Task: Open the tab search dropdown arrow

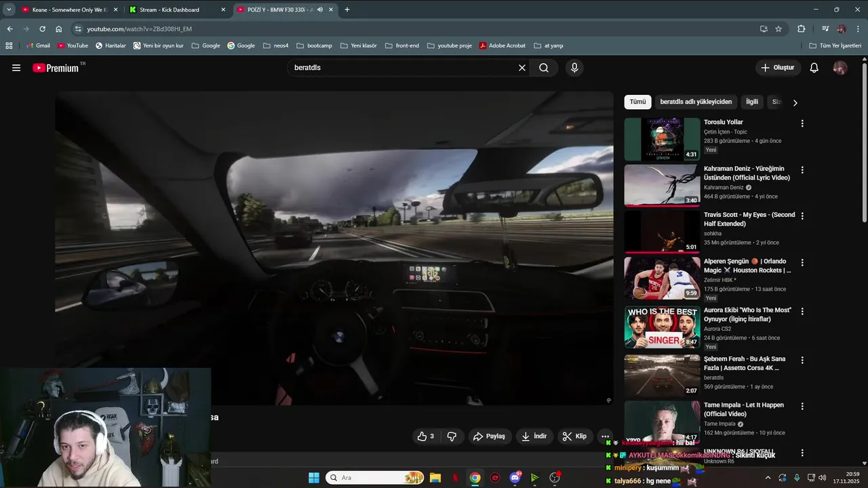Action: point(9,9)
